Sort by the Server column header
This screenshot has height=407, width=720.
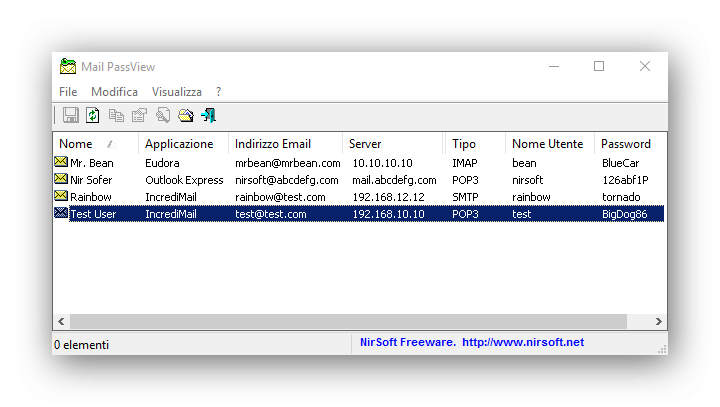coord(394,144)
